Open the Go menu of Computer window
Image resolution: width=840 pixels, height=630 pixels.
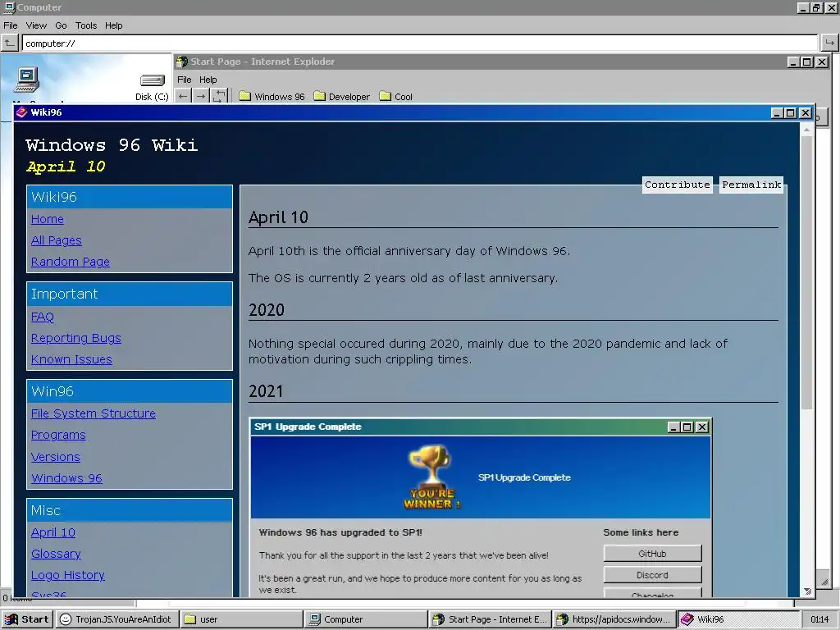pyautogui.click(x=61, y=25)
